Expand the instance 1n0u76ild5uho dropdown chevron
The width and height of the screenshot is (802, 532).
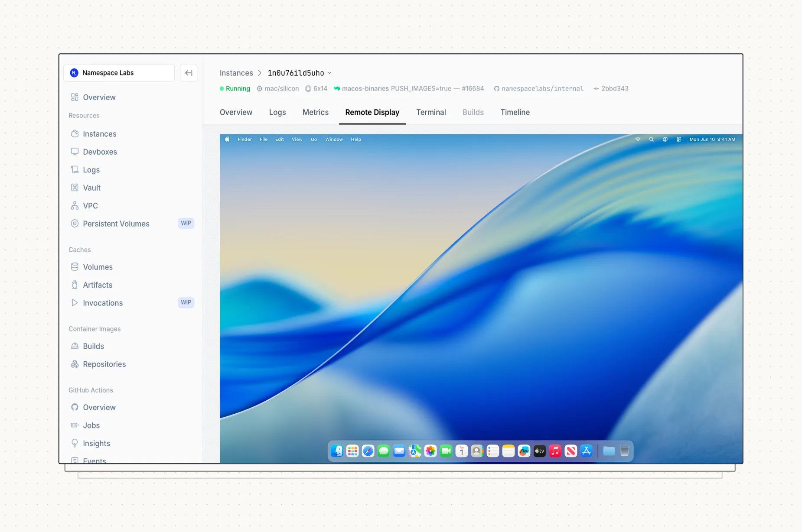(x=329, y=73)
